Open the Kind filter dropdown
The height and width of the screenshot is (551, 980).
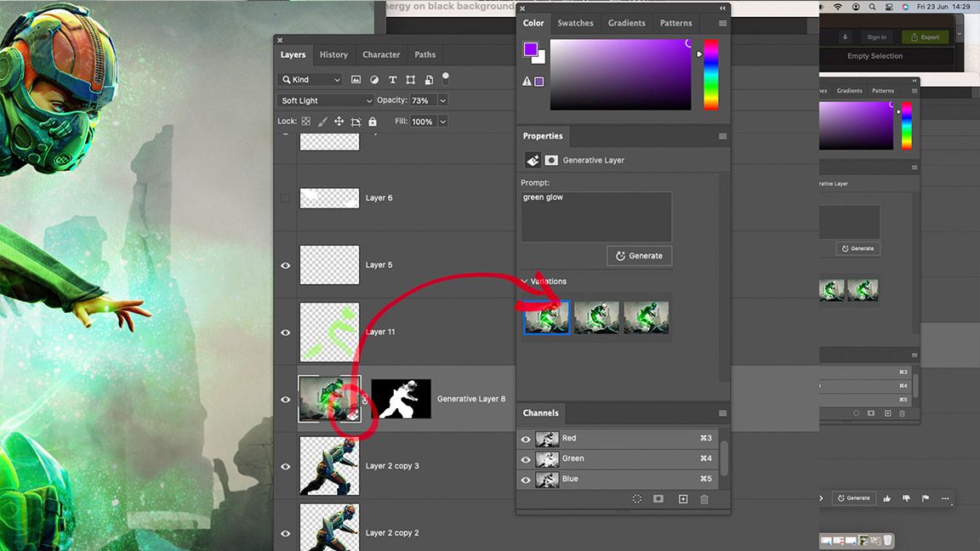[x=310, y=79]
